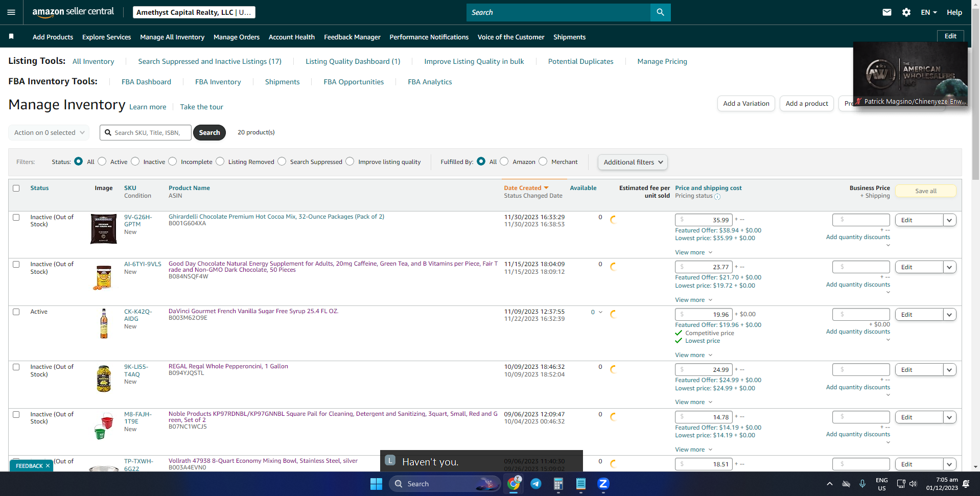The height and width of the screenshot is (496, 980).
Task: Click the Good Day Chocolate product thumbnail
Action: click(104, 277)
